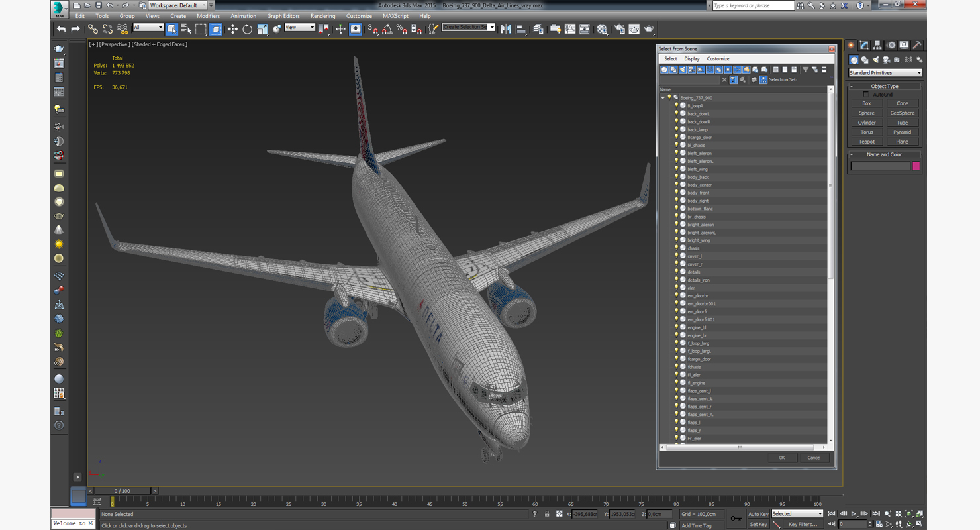Image resolution: width=980 pixels, height=530 pixels.
Task: Click Sun light icon in left toolbar
Action: 59,244
